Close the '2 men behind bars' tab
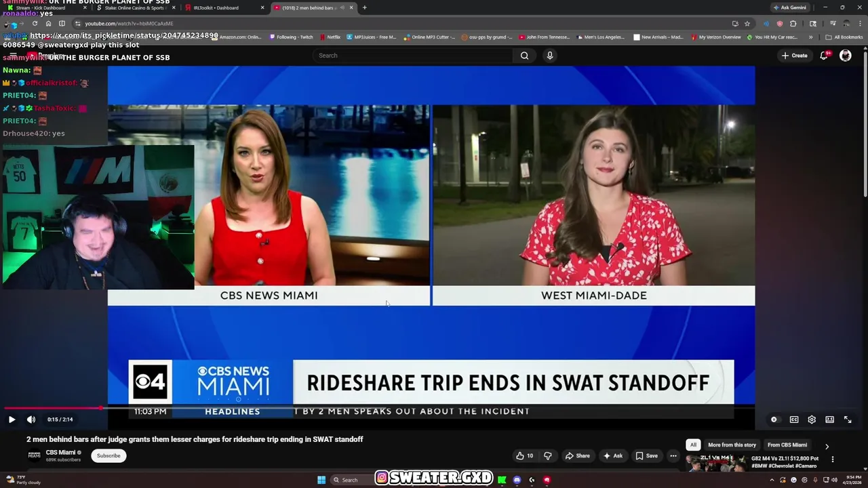 pos(351,7)
